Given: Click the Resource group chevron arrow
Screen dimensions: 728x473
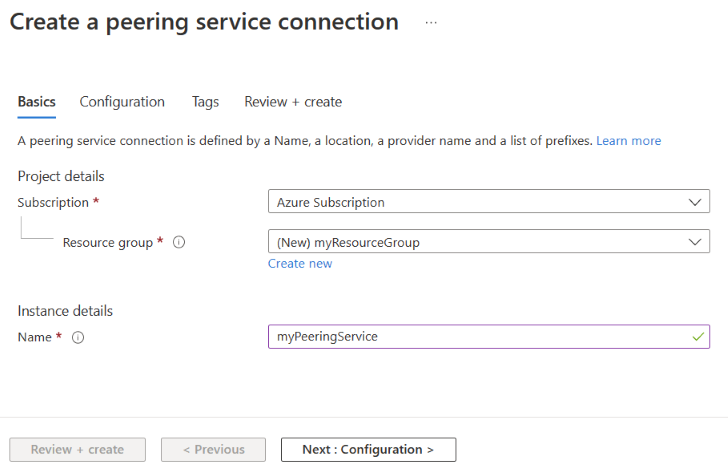Looking at the screenshot, I should [696, 242].
